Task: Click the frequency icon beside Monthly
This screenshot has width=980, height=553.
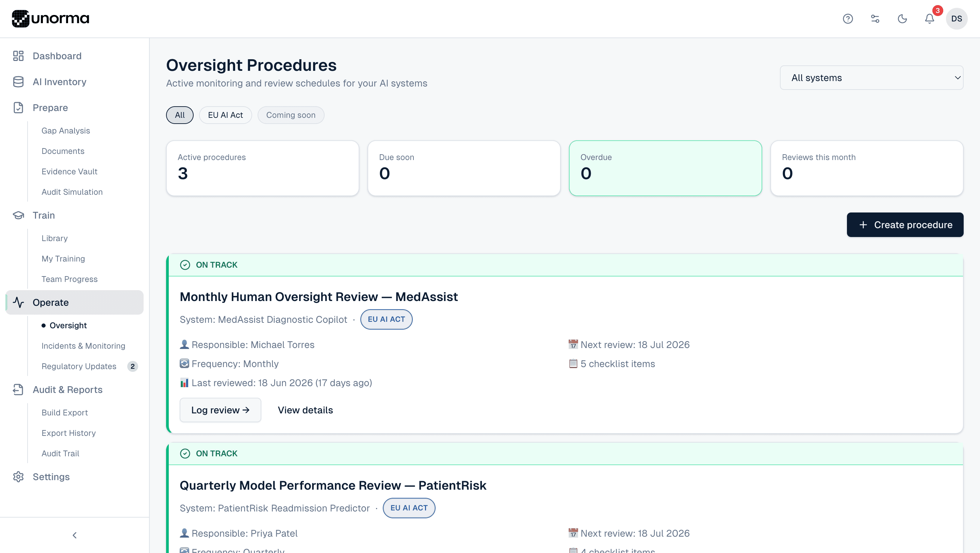Action: (x=184, y=363)
